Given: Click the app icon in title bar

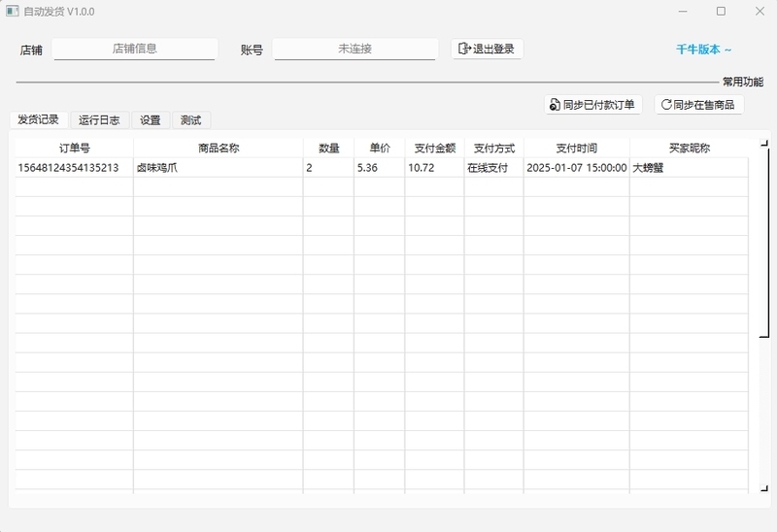Looking at the screenshot, I should tap(13, 11).
